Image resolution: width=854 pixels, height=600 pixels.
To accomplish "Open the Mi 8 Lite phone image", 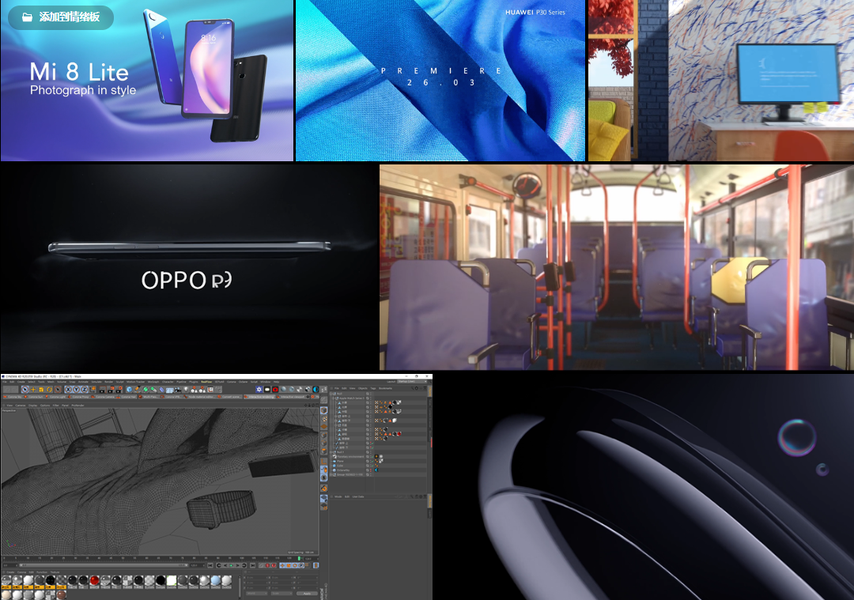I will tap(147, 80).
